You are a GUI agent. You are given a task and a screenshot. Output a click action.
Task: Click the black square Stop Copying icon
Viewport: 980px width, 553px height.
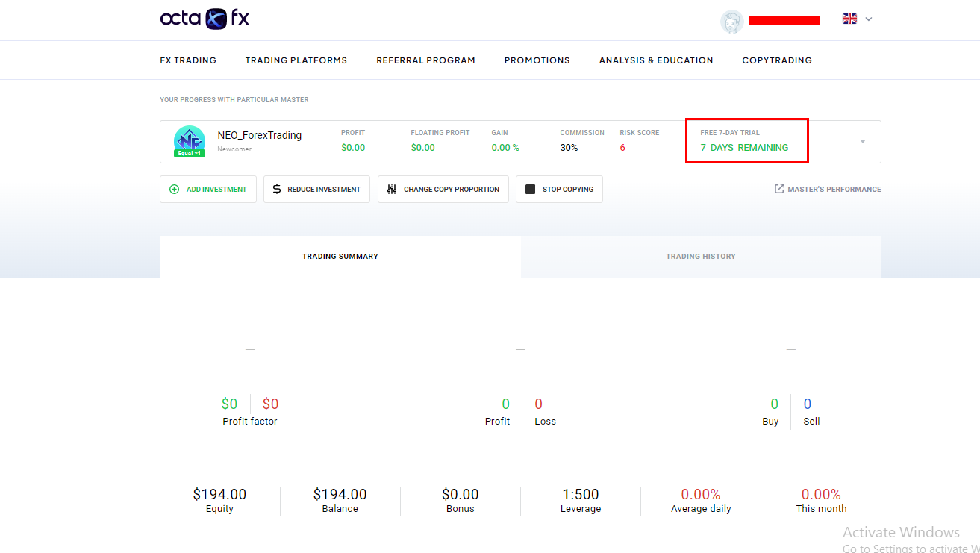(x=530, y=190)
